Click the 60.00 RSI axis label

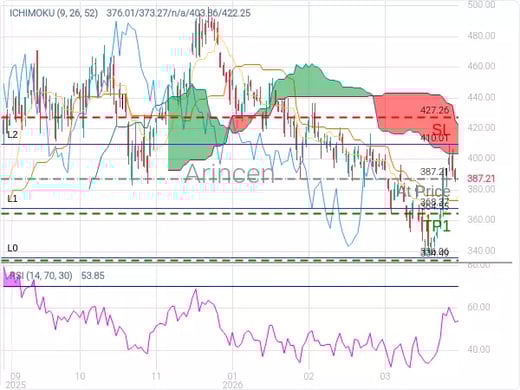click(x=479, y=307)
